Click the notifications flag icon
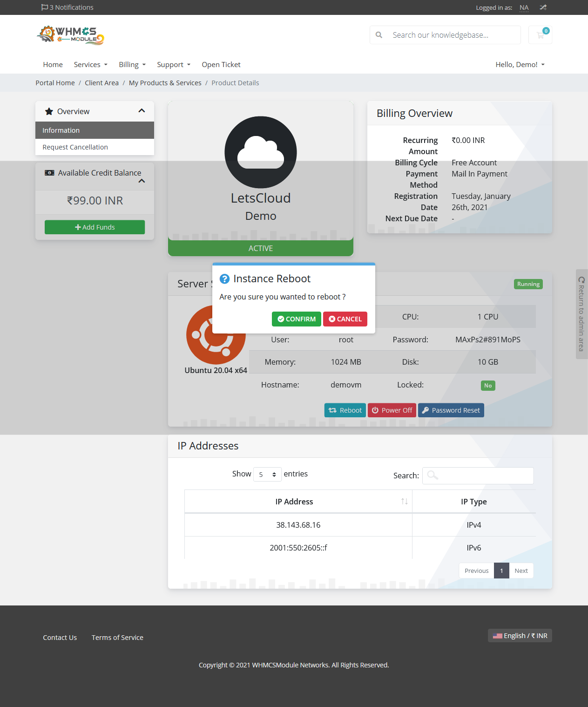This screenshot has height=707, width=588. point(45,7)
